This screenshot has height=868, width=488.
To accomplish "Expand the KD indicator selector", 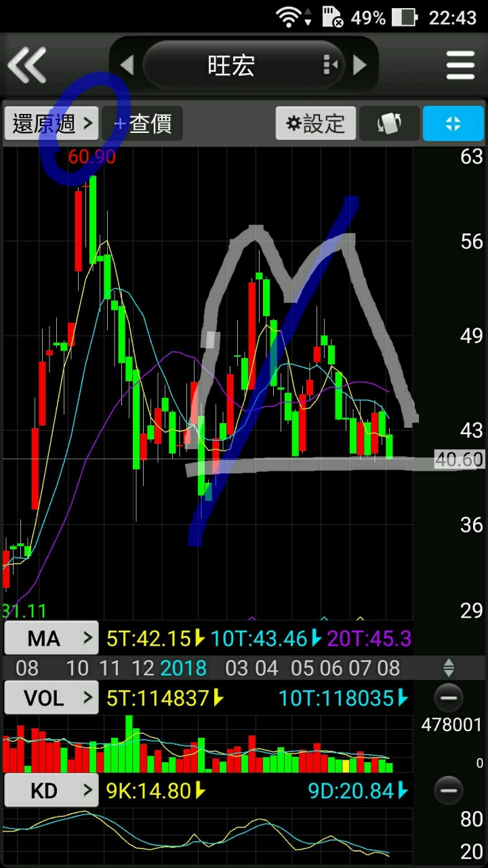I will coord(52,791).
